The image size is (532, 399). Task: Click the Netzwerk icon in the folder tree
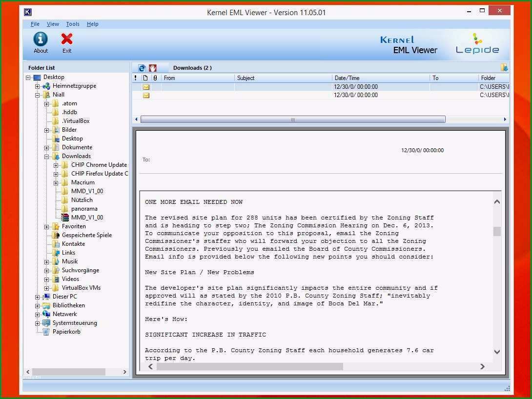point(46,314)
